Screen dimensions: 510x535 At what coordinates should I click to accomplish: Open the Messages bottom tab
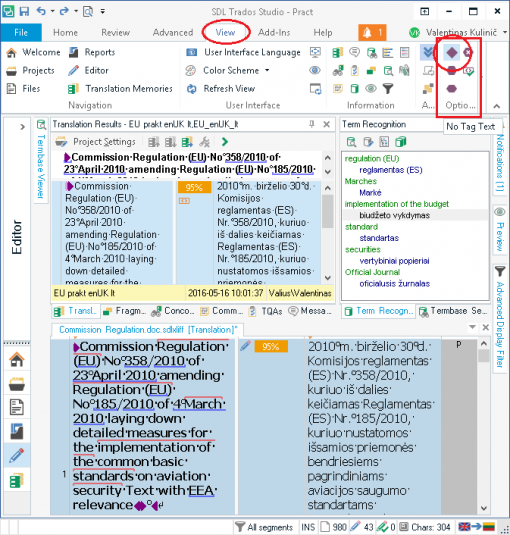pos(310,311)
